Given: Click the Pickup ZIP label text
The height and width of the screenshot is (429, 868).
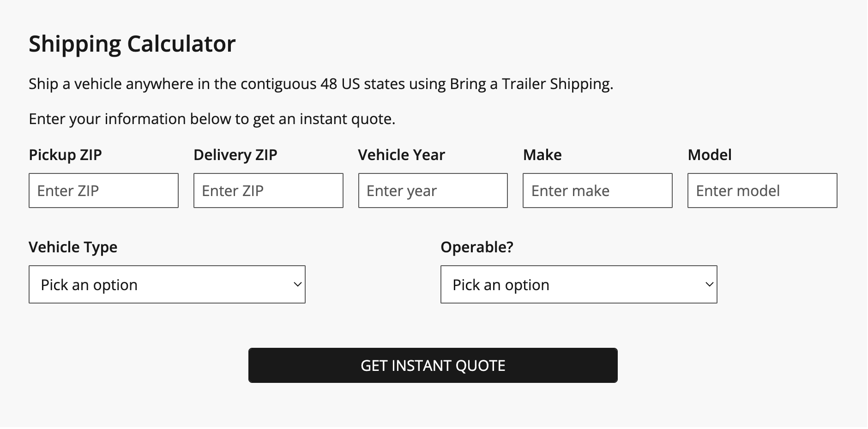Looking at the screenshot, I should click(65, 155).
